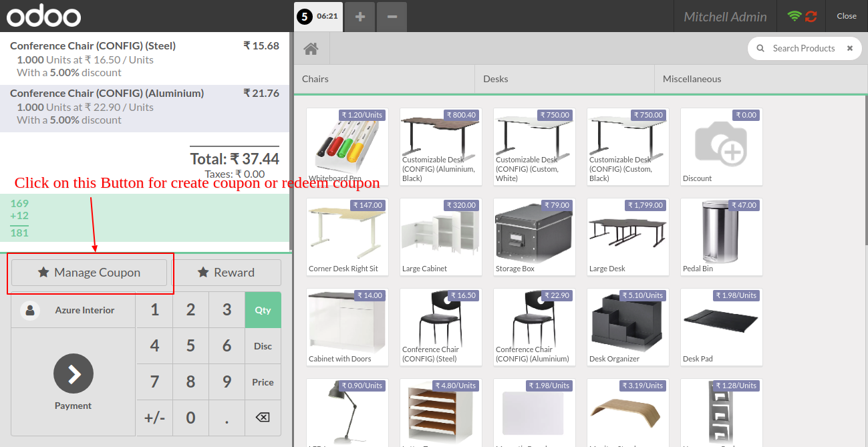868x447 pixels.
Task: Tap numpad digit 3
Action: tap(227, 310)
